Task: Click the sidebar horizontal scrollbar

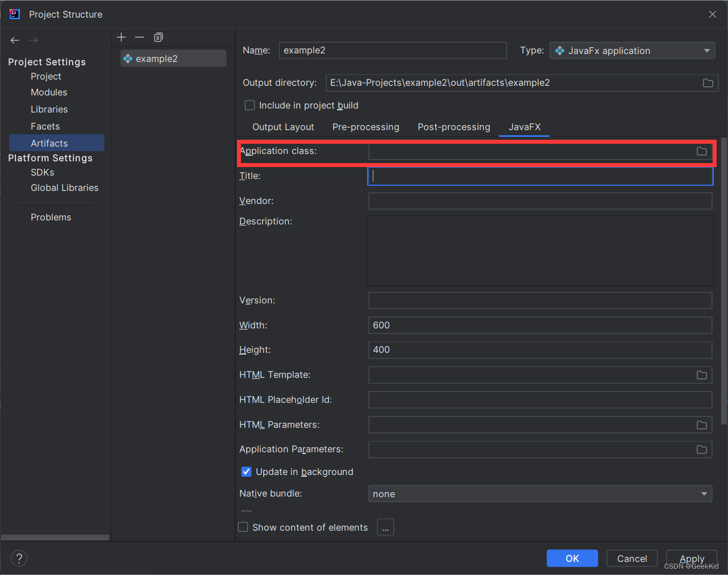Action: [x=55, y=537]
